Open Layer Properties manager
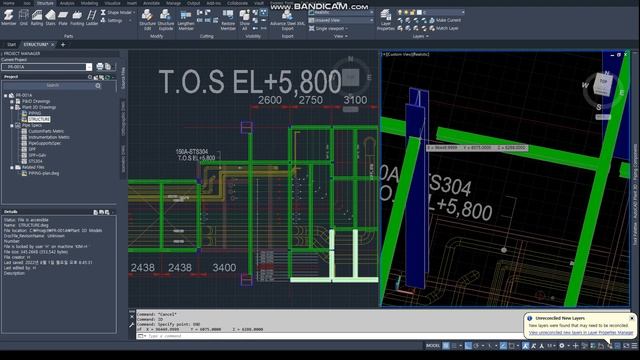Screen dimensions: 640x360 (x=386, y=20)
